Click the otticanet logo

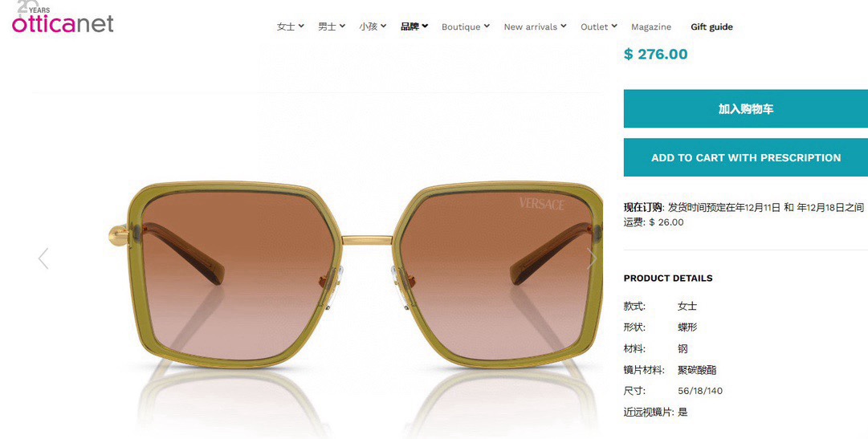(63, 18)
